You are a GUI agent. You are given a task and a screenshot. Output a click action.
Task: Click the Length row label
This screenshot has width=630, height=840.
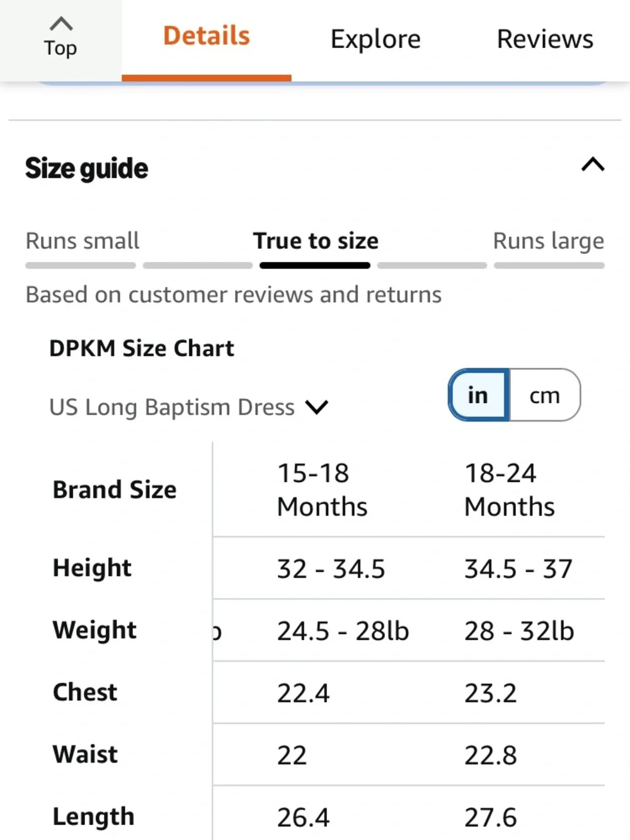point(93,817)
